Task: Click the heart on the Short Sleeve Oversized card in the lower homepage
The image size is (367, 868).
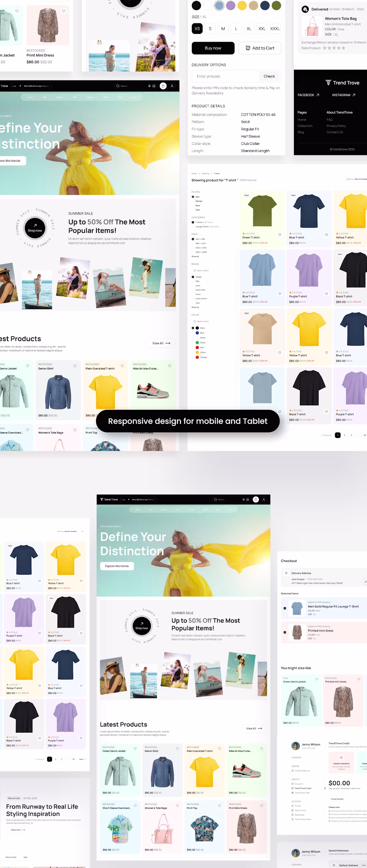Action: point(135,806)
